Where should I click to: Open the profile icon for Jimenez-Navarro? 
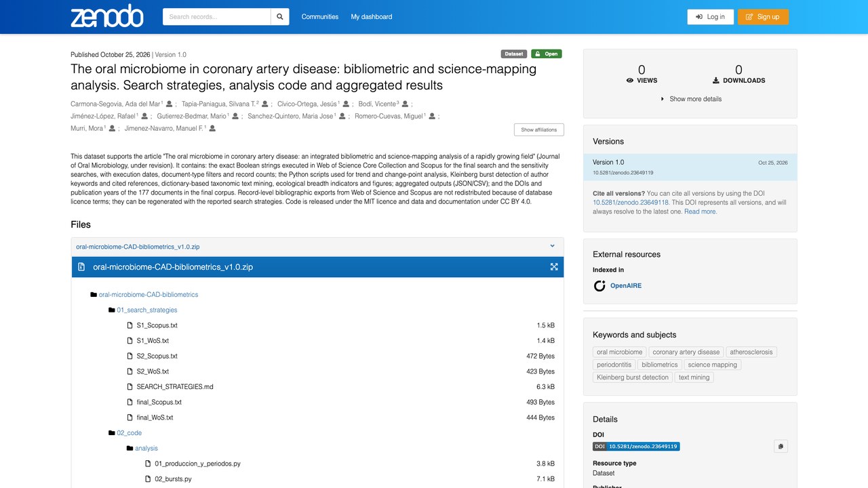click(x=212, y=128)
